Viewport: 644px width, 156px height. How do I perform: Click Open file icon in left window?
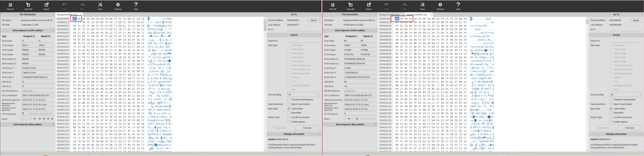(x=28, y=5)
